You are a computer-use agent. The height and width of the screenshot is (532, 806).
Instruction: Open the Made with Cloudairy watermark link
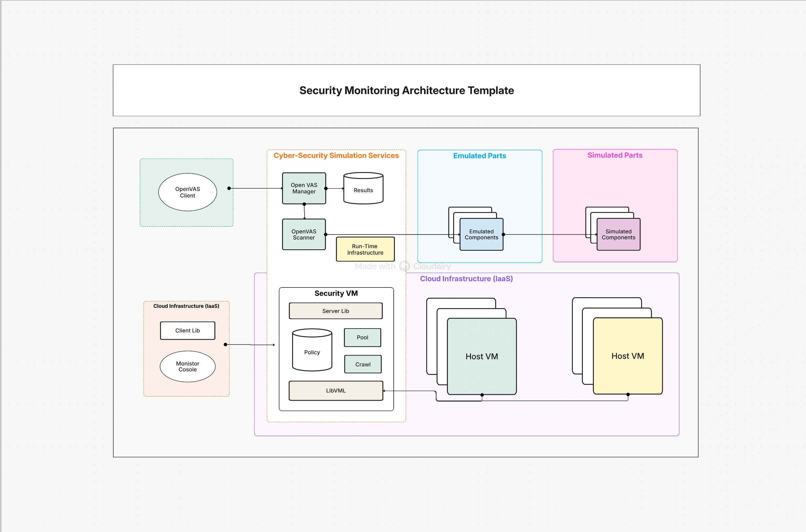pyautogui.click(x=402, y=266)
